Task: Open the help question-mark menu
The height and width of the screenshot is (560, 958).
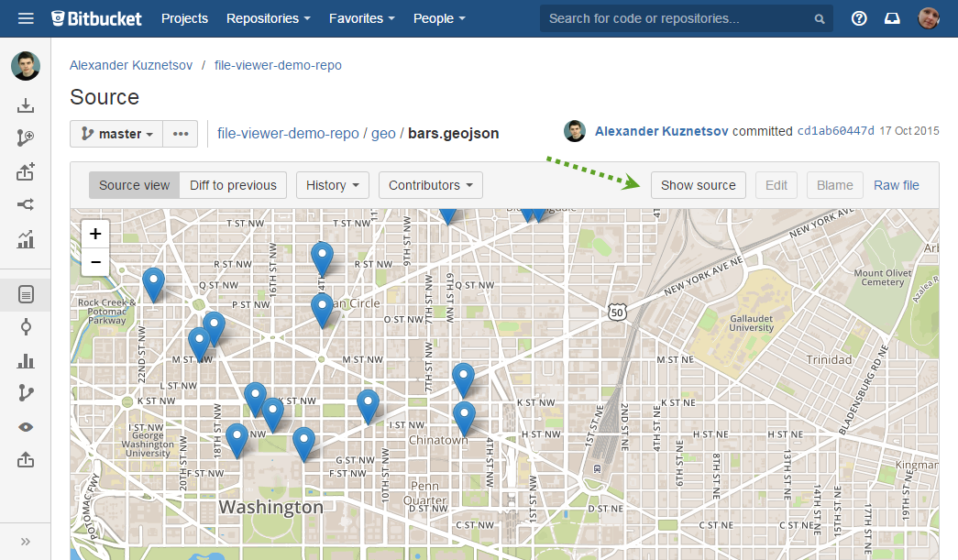Action: click(859, 18)
